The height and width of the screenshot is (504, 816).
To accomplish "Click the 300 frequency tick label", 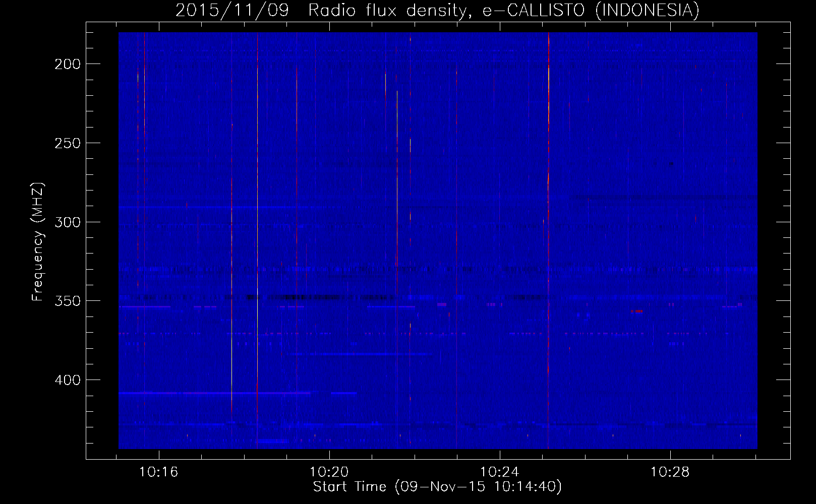I will click(68, 222).
